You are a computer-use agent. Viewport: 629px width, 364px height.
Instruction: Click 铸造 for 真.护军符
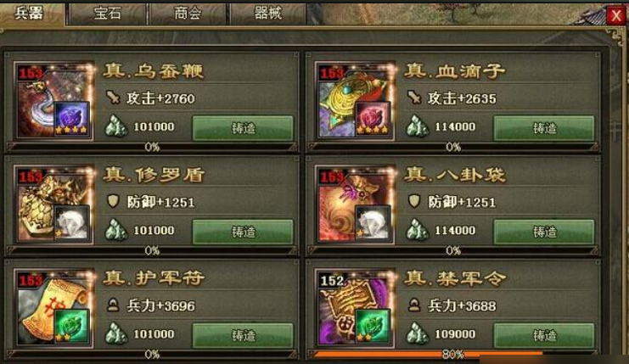point(243,335)
